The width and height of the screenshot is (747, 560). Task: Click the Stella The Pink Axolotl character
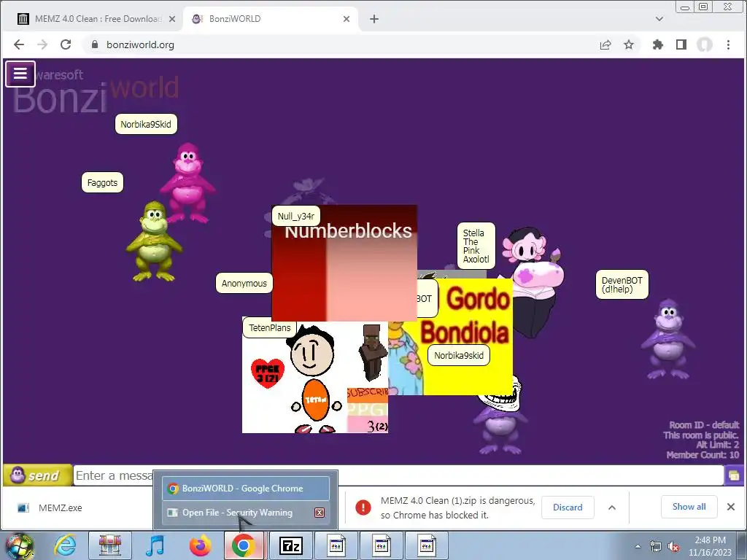pos(533,284)
